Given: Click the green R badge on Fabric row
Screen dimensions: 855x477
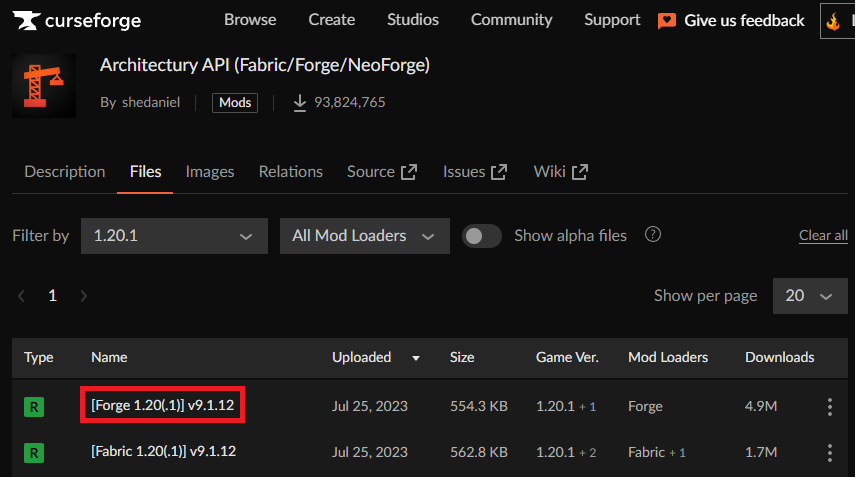Looking at the screenshot, I should tap(35, 452).
